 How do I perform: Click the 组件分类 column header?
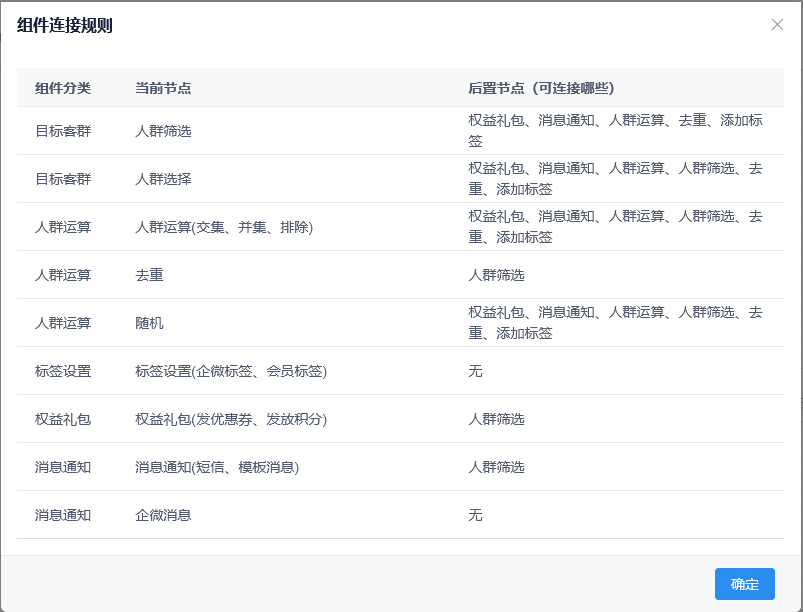63,88
